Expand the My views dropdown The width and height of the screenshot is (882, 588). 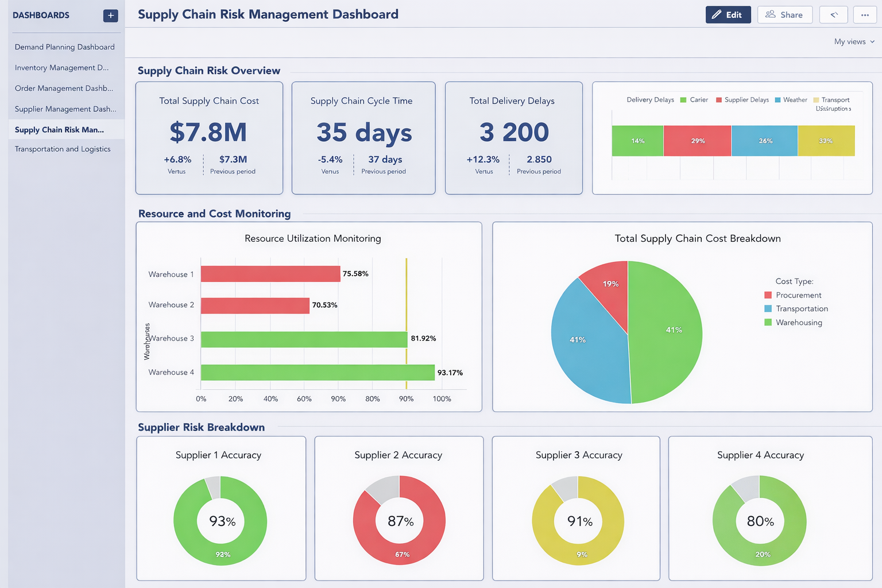854,41
